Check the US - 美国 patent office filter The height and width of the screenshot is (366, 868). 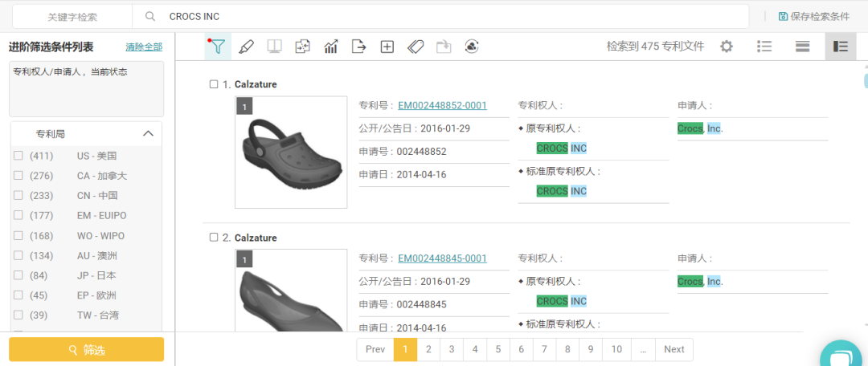(18, 156)
